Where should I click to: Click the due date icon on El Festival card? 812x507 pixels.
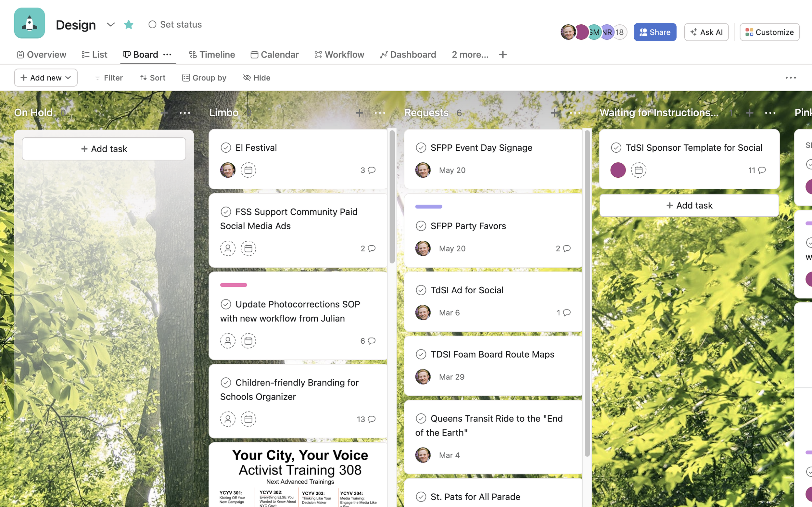click(248, 170)
